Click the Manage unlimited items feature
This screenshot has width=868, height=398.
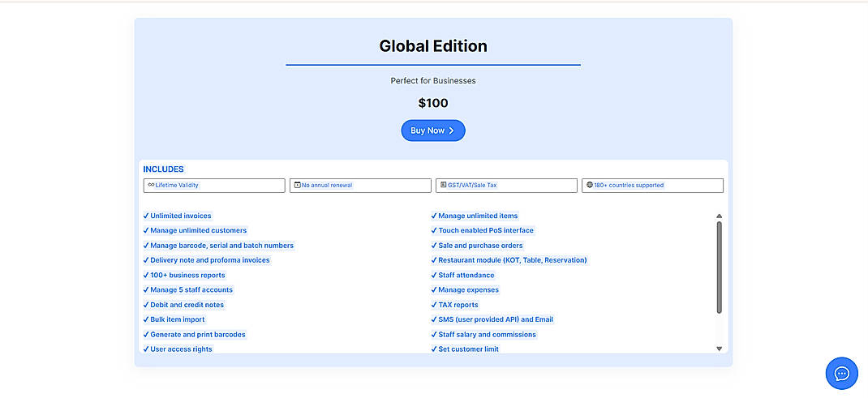click(x=475, y=216)
